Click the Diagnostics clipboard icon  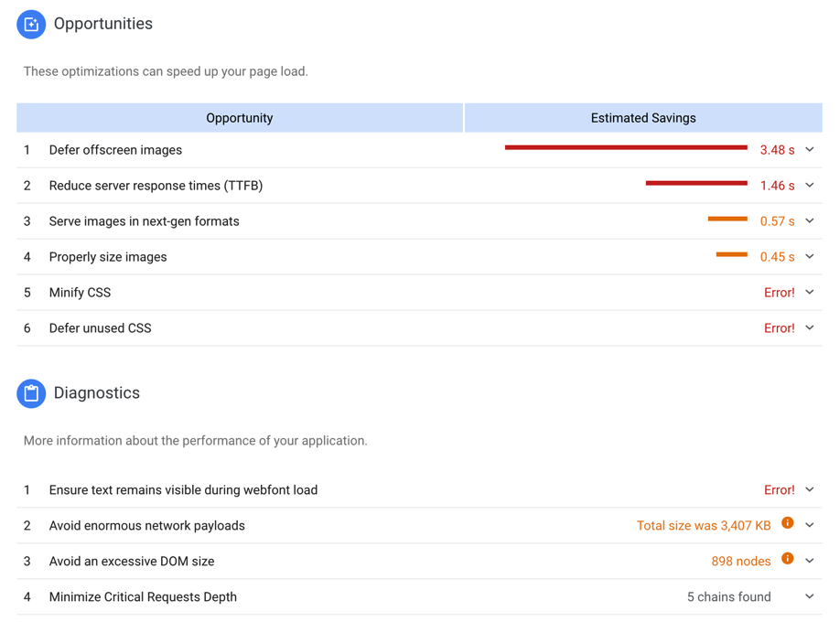tap(30, 393)
